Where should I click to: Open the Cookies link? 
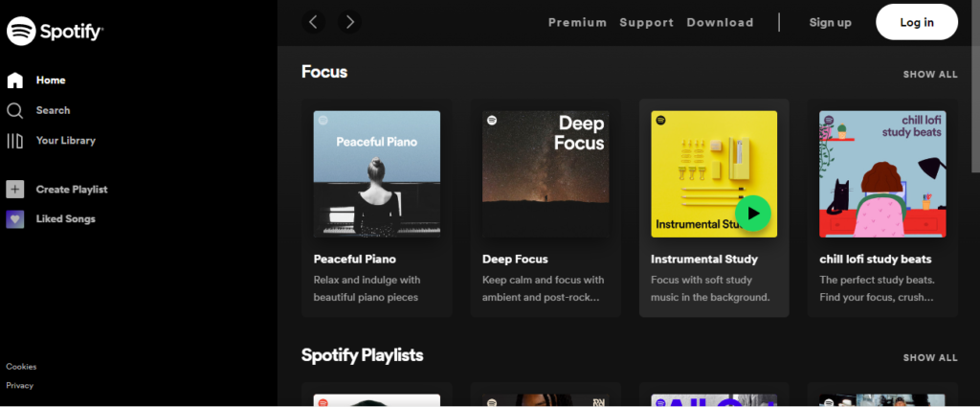(x=21, y=367)
